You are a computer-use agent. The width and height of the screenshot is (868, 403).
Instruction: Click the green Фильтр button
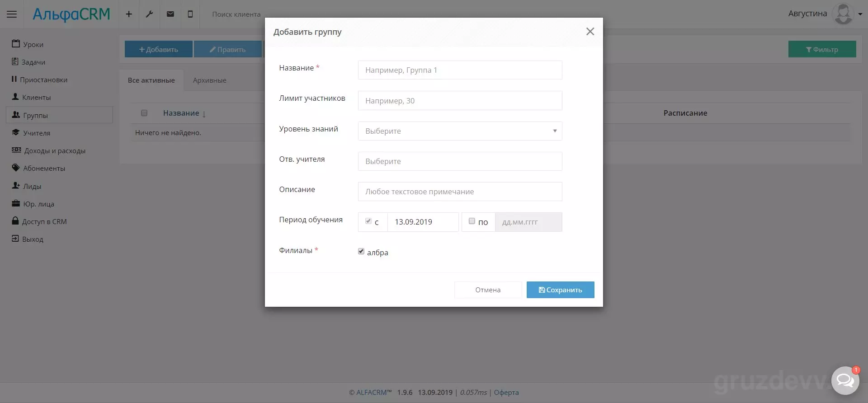click(822, 49)
